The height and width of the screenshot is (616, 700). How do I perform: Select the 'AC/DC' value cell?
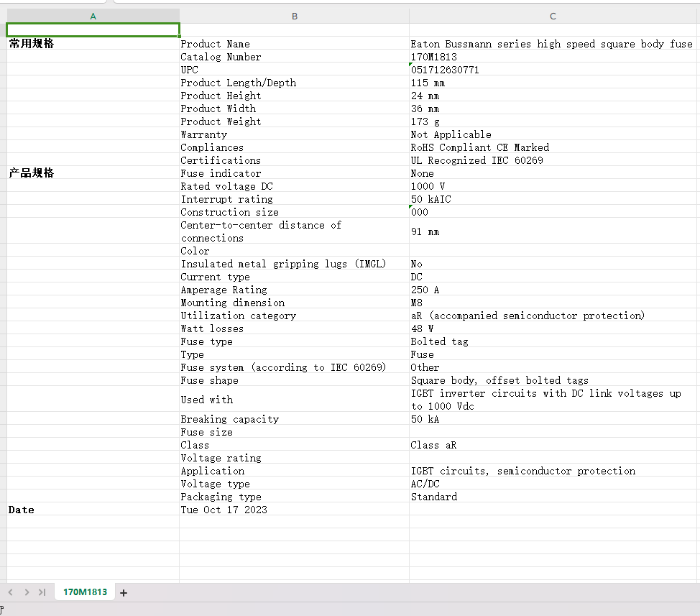(x=553, y=484)
